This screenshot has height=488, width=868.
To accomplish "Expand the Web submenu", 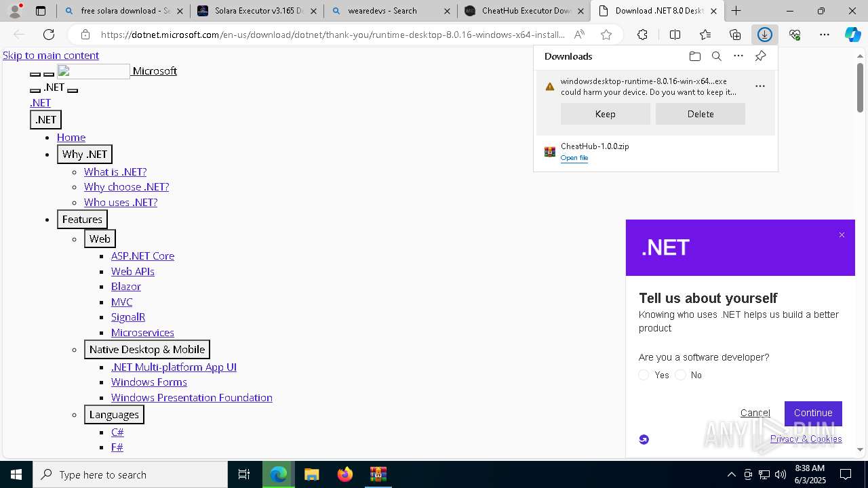I will [100, 239].
